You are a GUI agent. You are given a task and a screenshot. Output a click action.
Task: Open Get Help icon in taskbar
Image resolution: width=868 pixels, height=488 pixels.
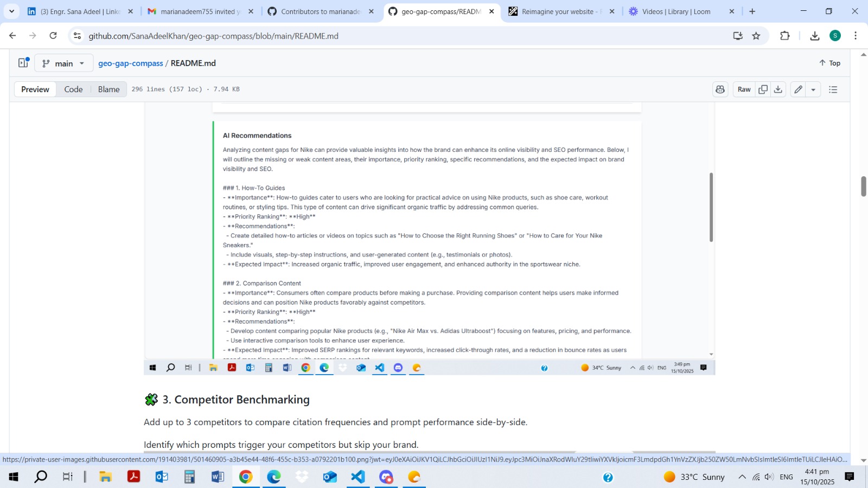(608, 477)
